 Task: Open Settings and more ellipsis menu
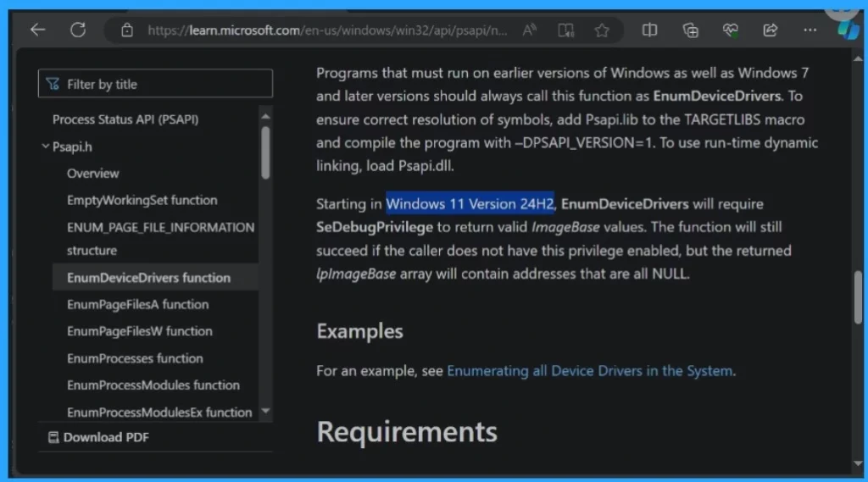point(810,30)
